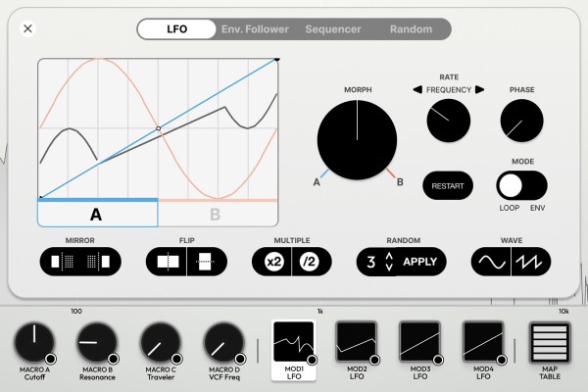Click left arrow beside Frequency rate
The width and height of the screenshot is (588, 392).
tap(417, 89)
